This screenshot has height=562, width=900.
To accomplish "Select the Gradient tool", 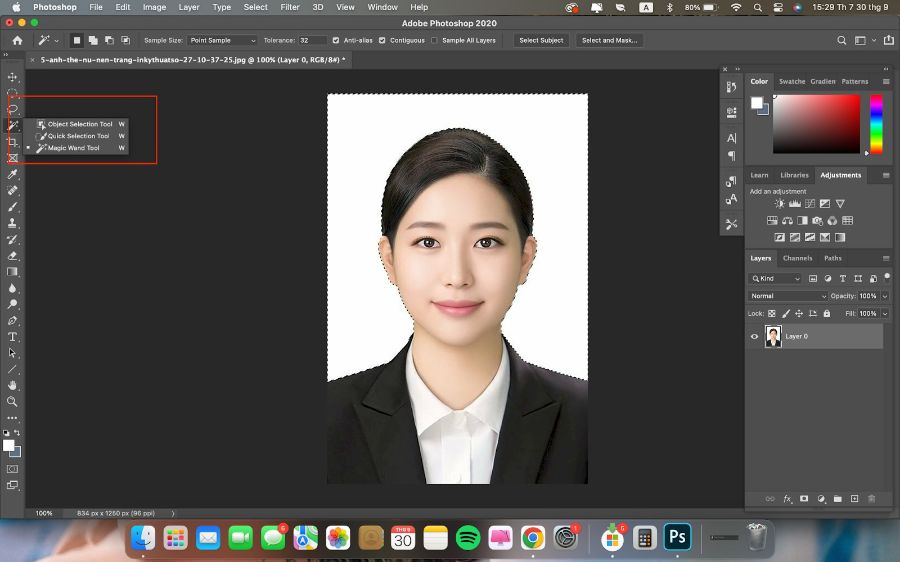I will point(12,272).
